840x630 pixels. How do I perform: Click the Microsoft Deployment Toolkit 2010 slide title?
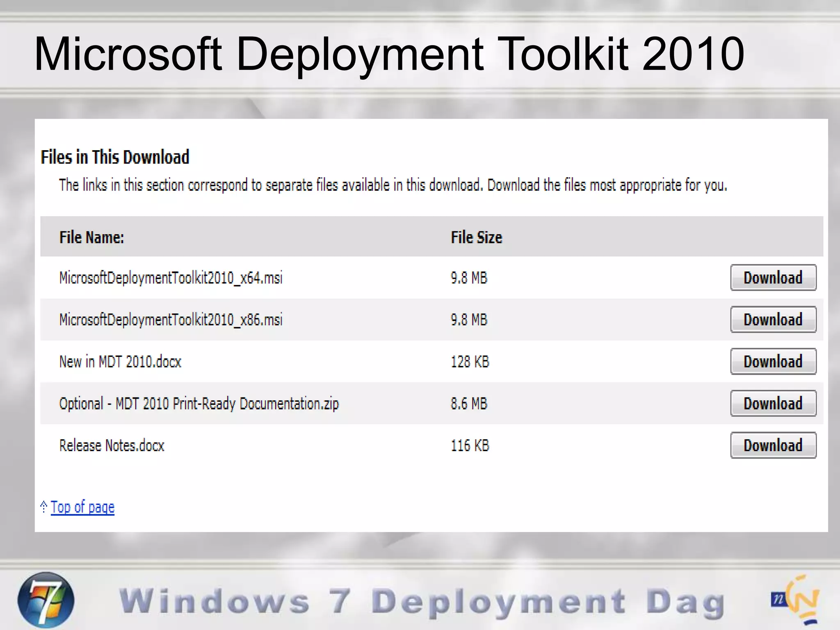tap(389, 54)
